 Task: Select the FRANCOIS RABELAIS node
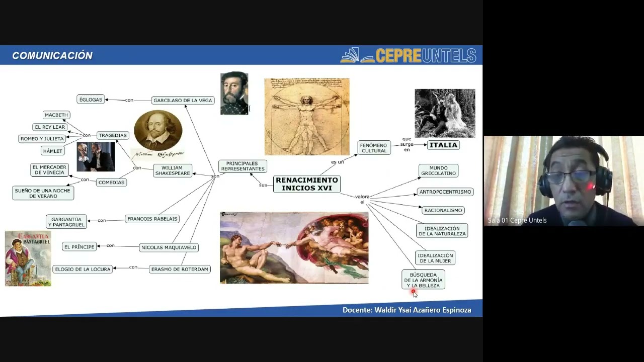point(152,219)
